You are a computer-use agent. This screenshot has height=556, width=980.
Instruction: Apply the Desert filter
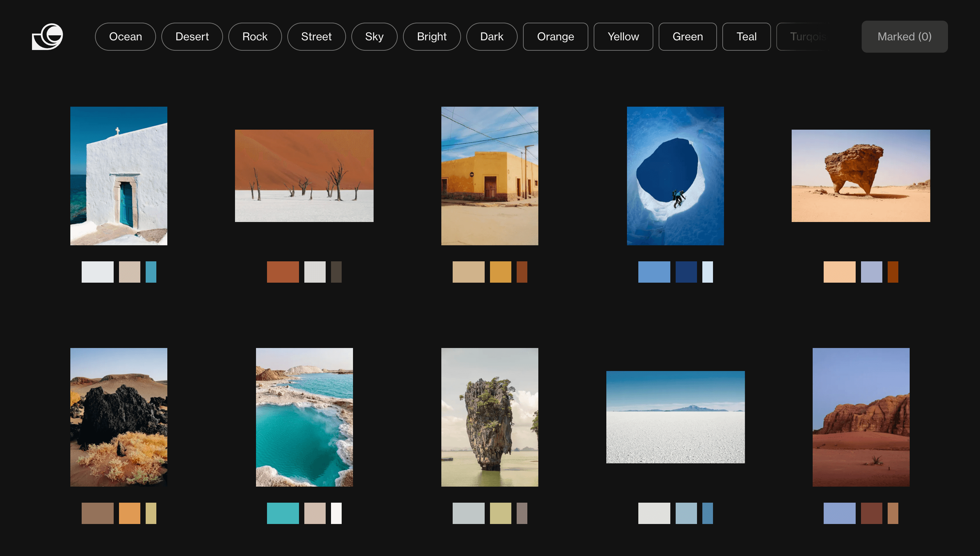tap(192, 36)
